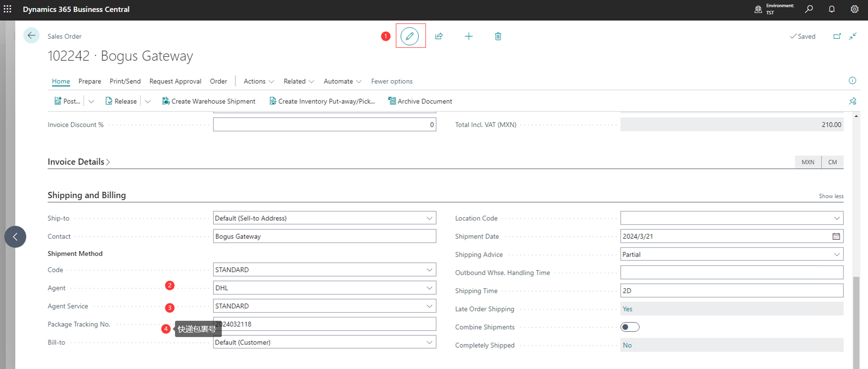
Task: Click Fewer options
Action: coord(392,81)
